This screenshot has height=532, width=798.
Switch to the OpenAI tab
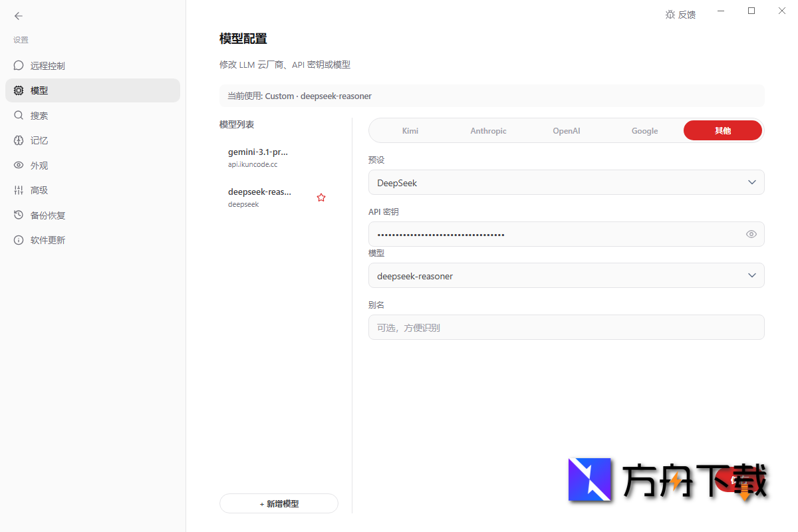coord(566,130)
